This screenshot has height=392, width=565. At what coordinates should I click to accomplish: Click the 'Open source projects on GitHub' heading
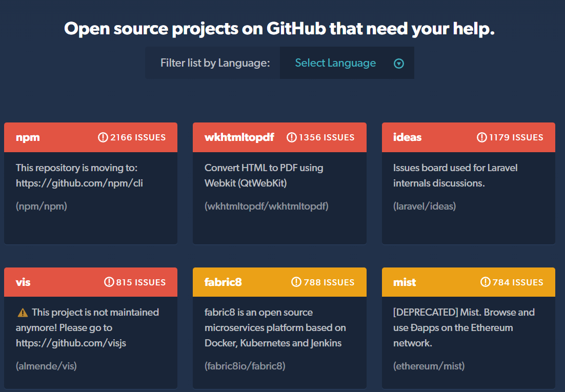279,29
